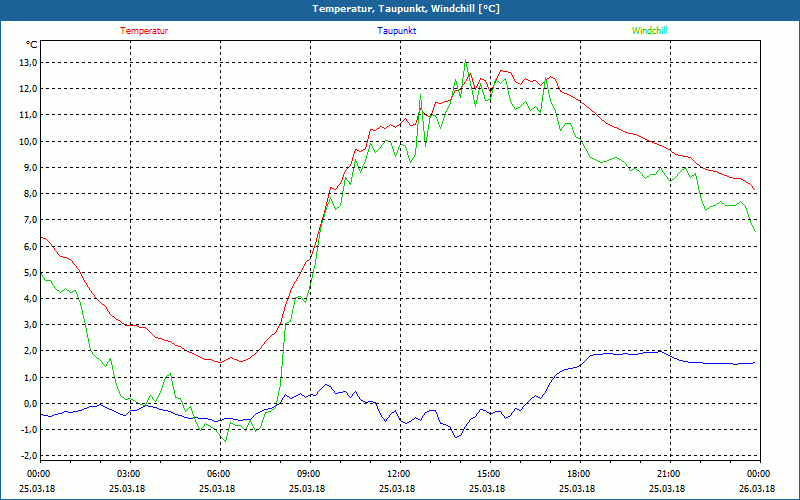
Task: Click the 9,0 y-axis value
Action: [x=30, y=167]
